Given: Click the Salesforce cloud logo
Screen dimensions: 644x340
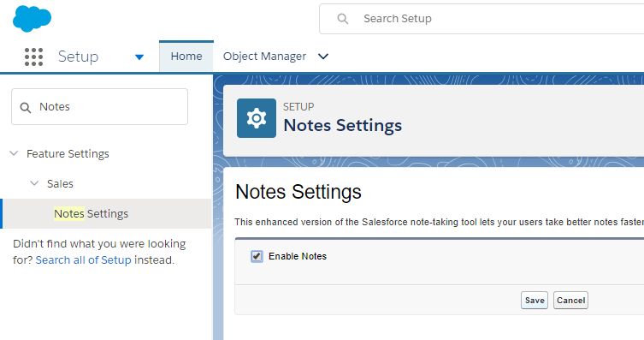Looking at the screenshot, I should [x=32, y=19].
